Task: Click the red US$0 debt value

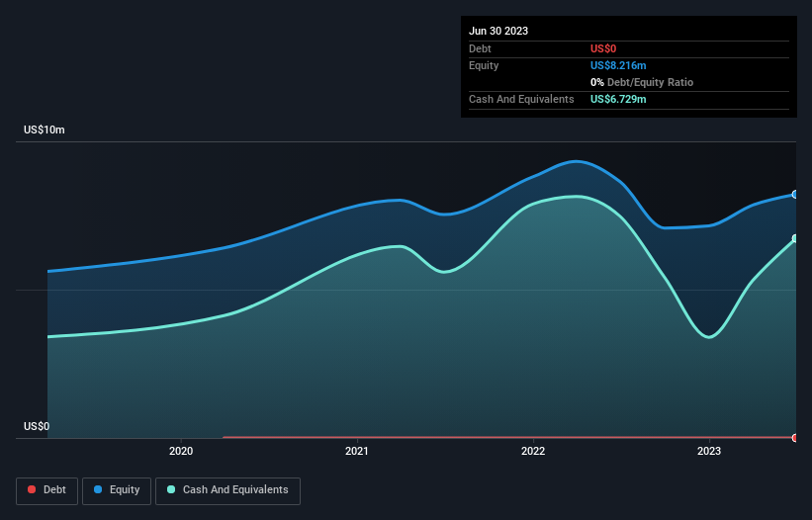Action: [x=603, y=48]
